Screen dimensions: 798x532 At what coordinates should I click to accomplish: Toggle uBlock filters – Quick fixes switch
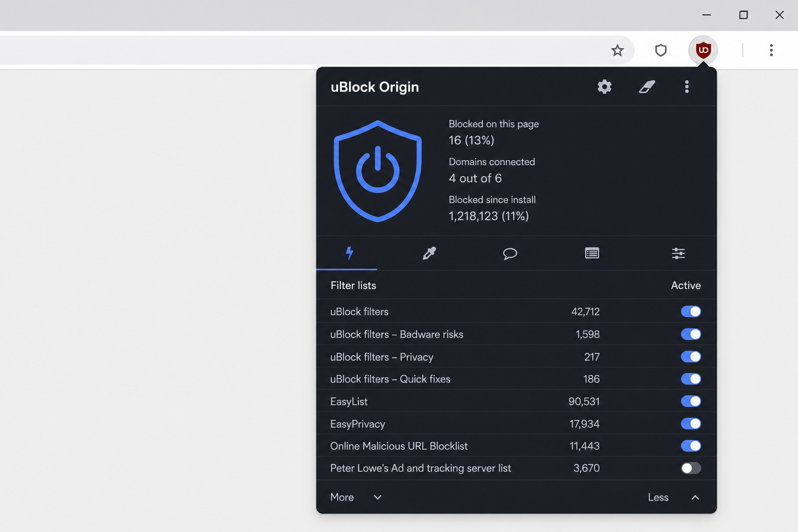691,379
